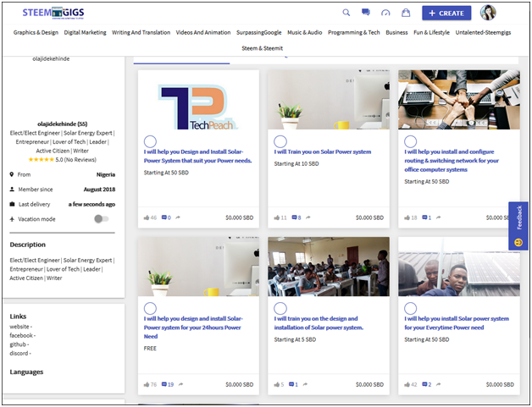Like the 'design and installation of Solar power' gig

(x=279, y=384)
